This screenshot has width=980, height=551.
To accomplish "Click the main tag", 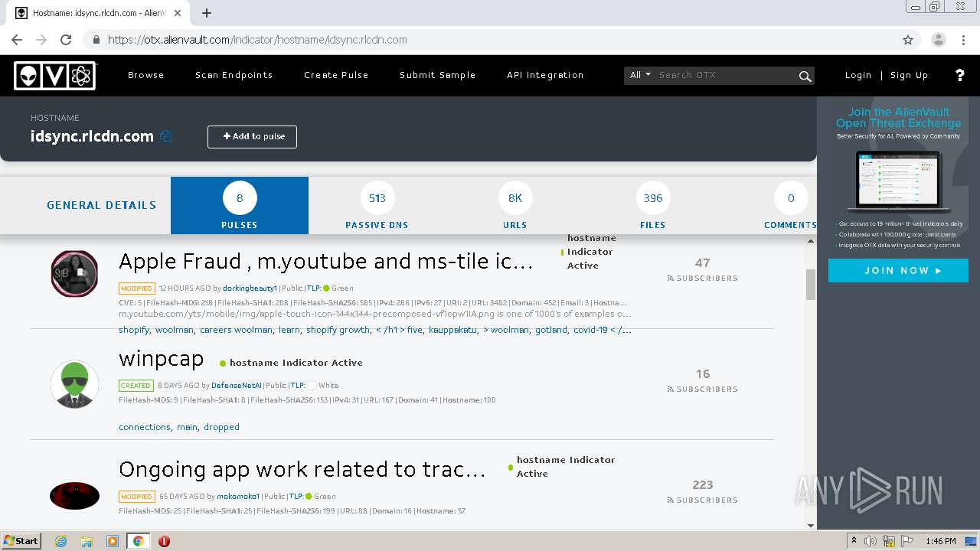I will [188, 427].
